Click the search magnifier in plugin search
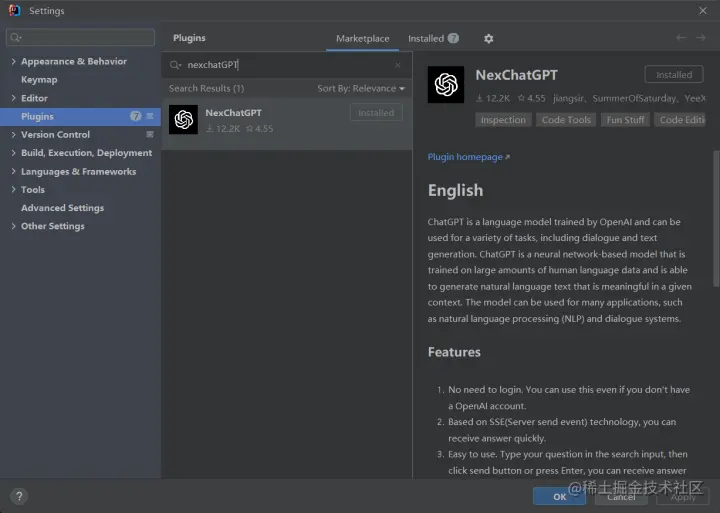 175,65
